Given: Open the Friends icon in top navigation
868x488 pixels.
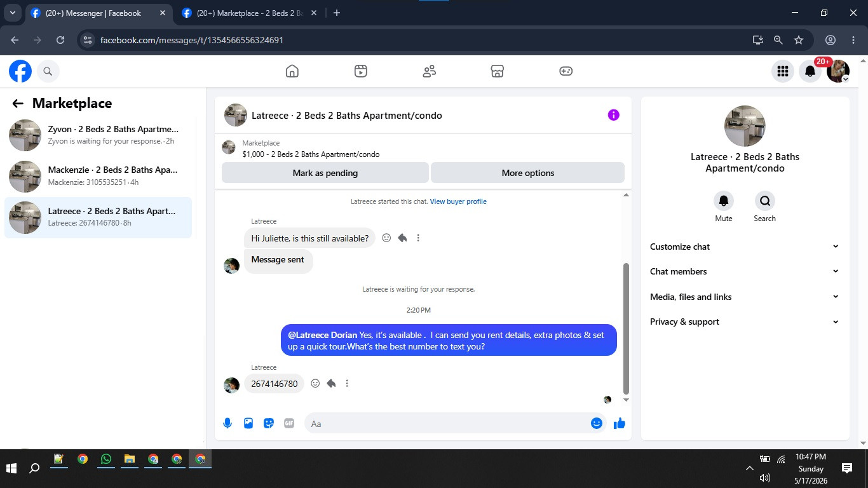Looking at the screenshot, I should click(x=430, y=71).
